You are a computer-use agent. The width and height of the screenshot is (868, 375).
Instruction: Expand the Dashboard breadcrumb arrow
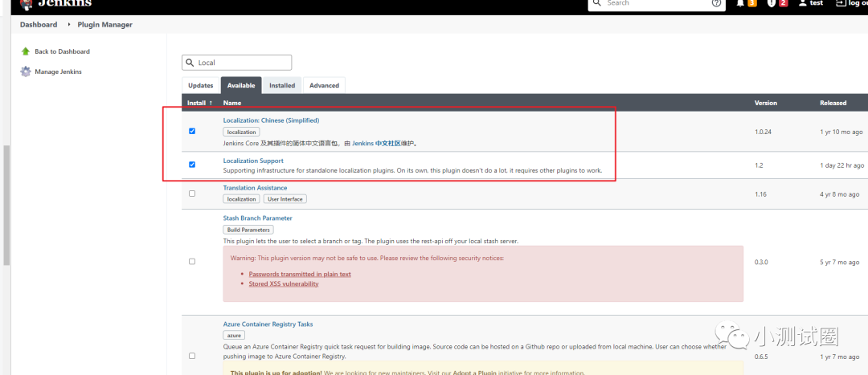click(x=69, y=25)
